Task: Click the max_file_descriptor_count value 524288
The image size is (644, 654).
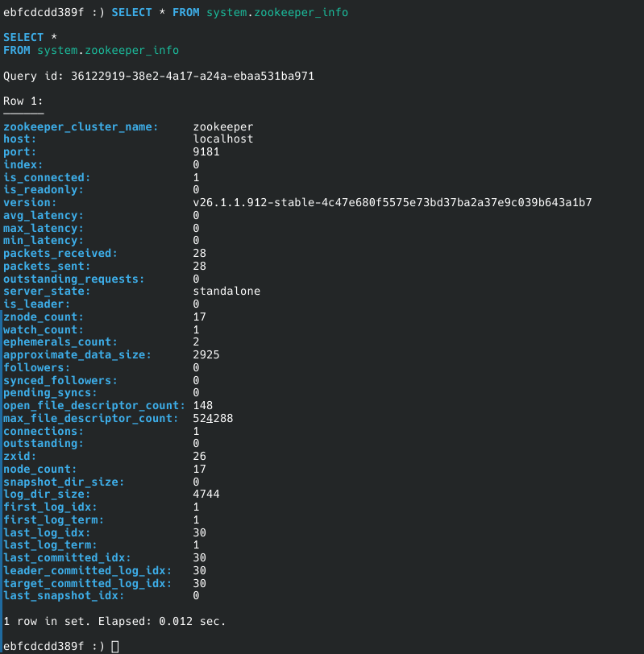Action: pos(213,418)
